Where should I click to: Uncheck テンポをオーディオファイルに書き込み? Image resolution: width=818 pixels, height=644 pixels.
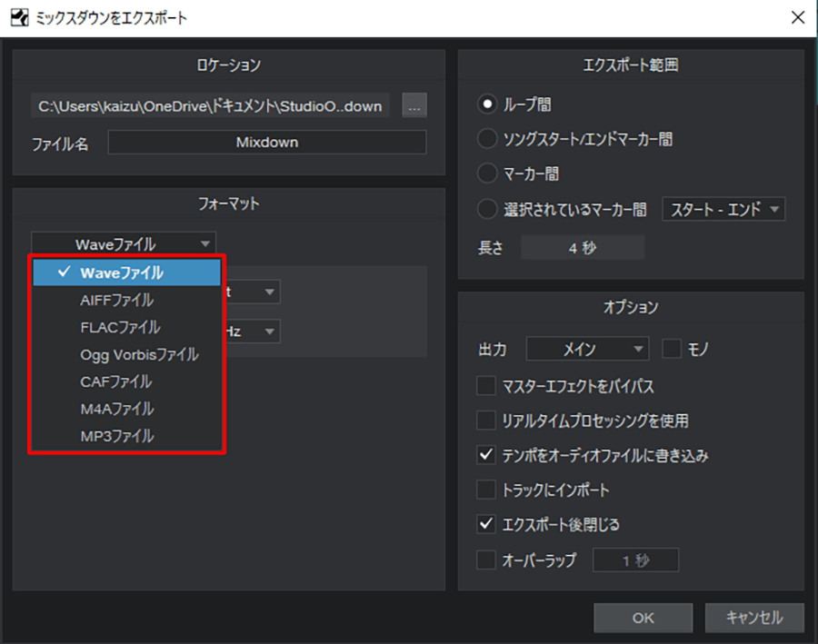pos(486,455)
